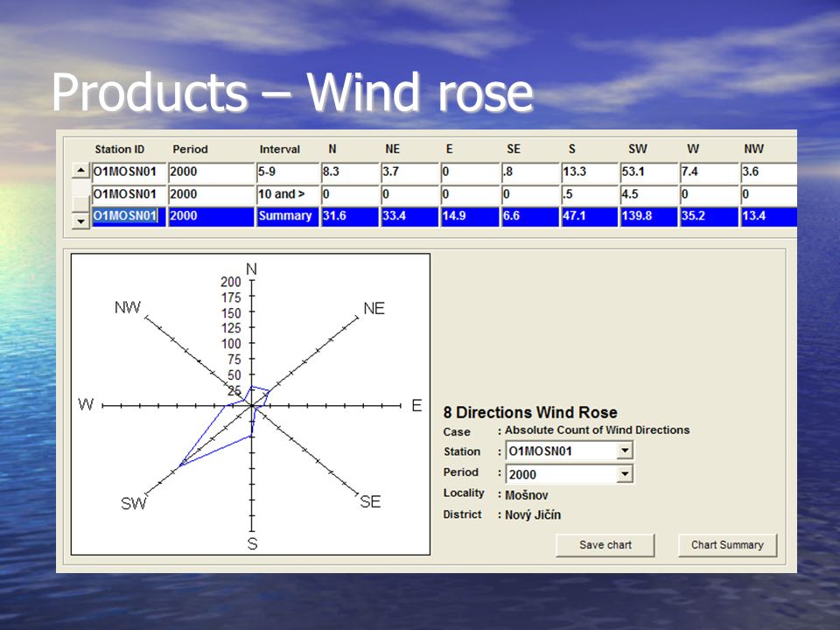The width and height of the screenshot is (840, 630).
Task: Click 'Absolute Count of Wind Directions' text
Action: tap(598, 430)
